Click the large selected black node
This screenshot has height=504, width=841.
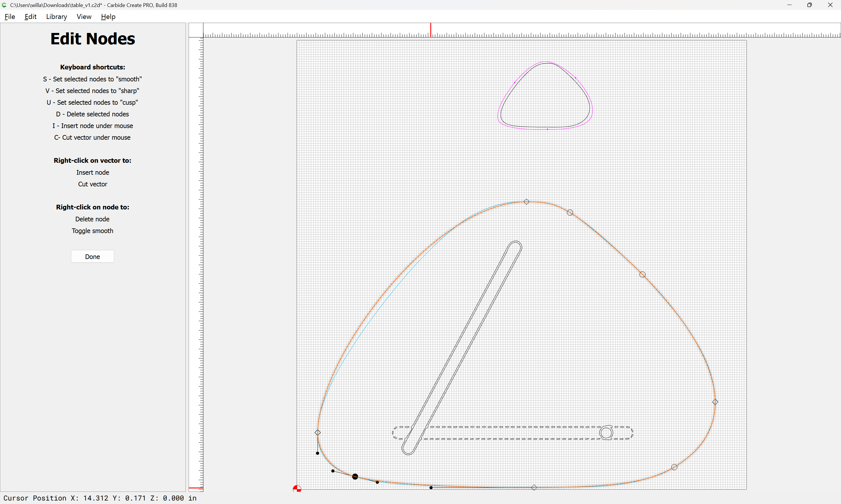pos(355,477)
